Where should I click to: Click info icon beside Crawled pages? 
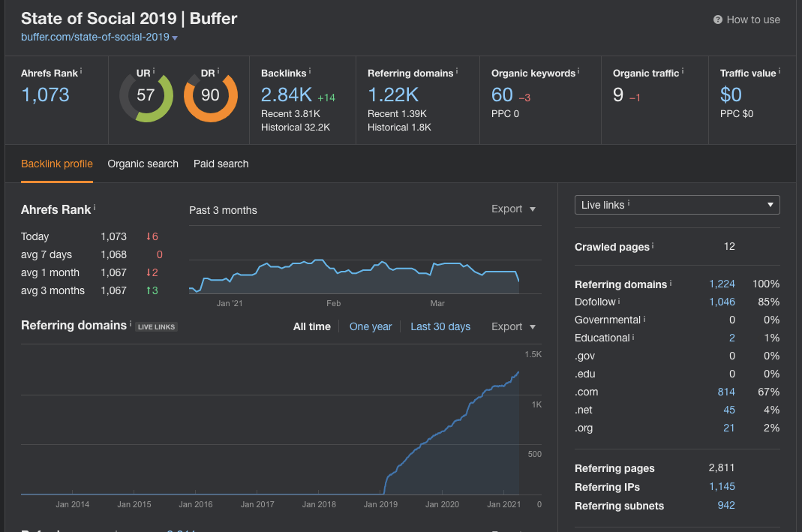653,245
